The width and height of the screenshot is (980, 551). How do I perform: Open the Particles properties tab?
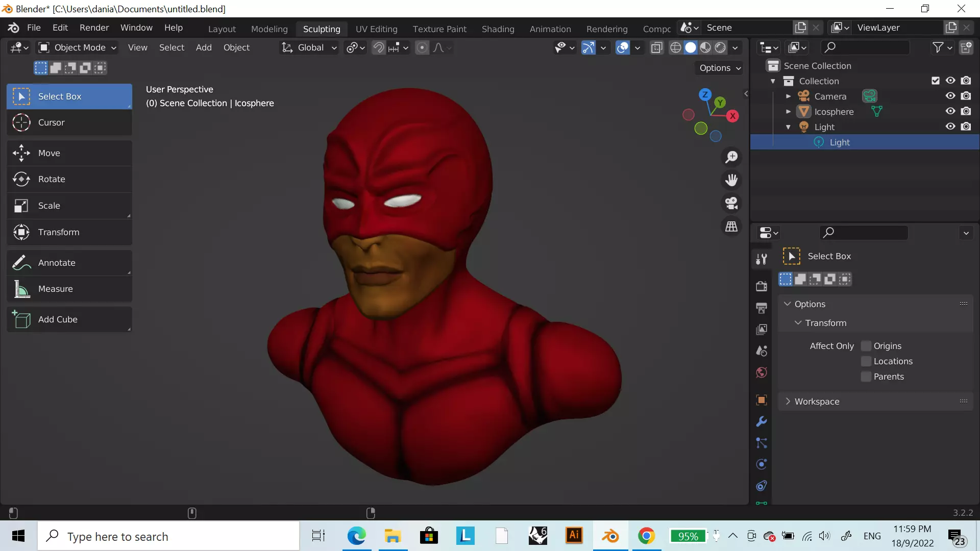coord(762,443)
